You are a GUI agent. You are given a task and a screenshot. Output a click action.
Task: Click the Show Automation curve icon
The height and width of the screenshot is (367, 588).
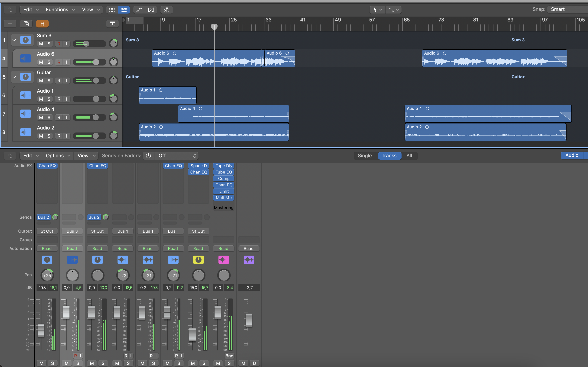point(139,10)
